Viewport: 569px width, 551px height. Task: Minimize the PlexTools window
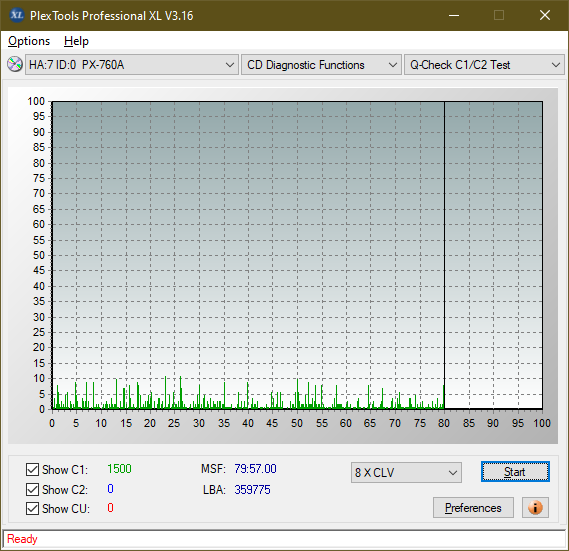(454, 15)
